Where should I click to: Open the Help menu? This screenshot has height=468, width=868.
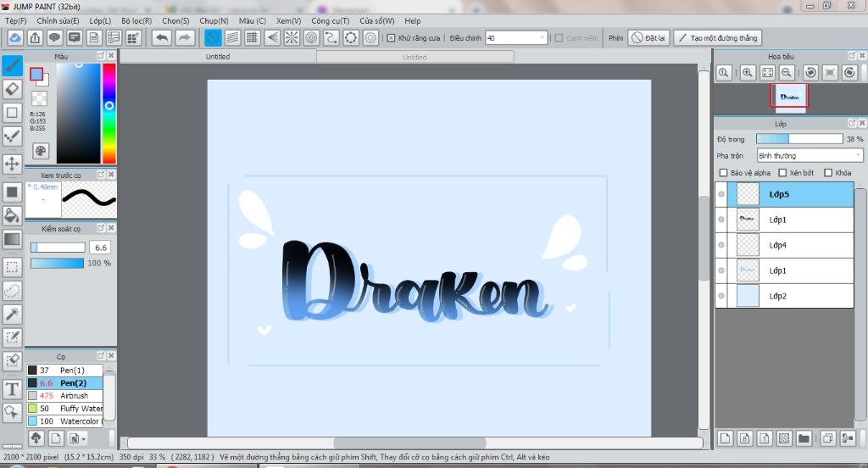pos(413,20)
